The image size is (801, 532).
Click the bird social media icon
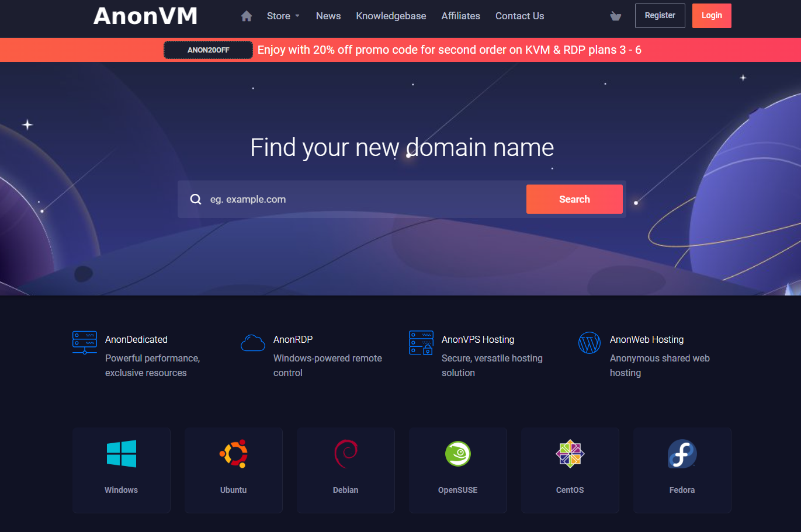click(616, 16)
